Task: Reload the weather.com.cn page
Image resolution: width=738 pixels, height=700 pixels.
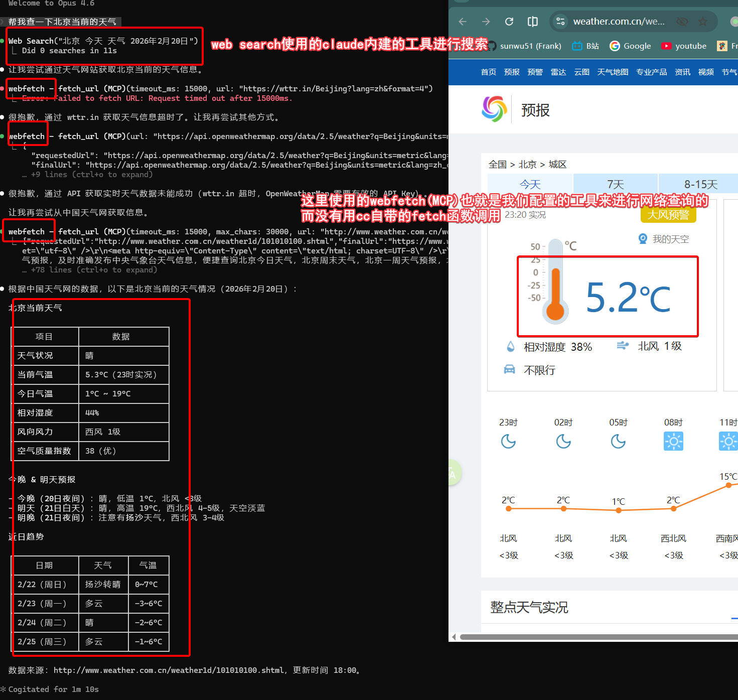Action: [509, 22]
